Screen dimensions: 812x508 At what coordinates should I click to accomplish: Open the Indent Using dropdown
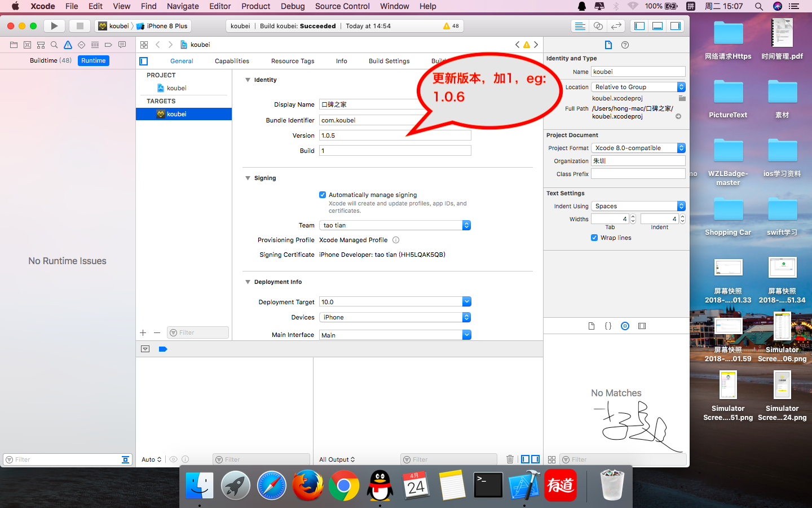(x=638, y=206)
